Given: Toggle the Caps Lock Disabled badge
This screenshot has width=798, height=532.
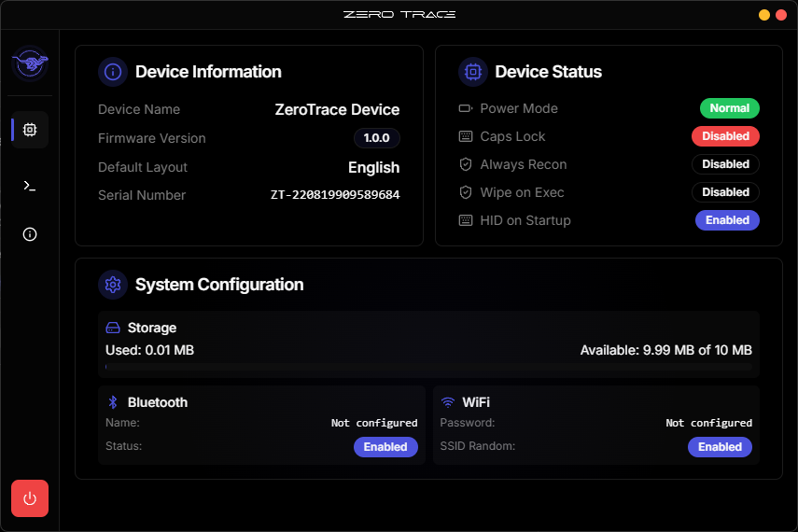Looking at the screenshot, I should pos(725,136).
